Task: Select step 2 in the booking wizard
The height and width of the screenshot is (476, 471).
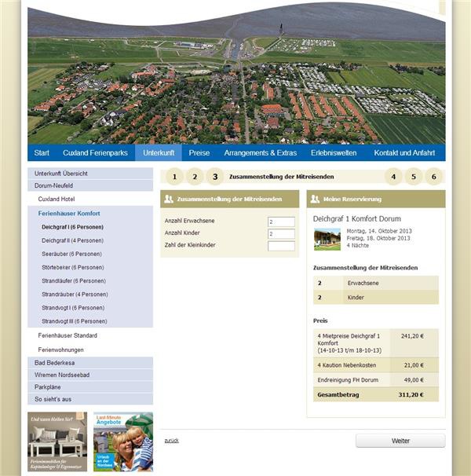Action: coord(195,177)
